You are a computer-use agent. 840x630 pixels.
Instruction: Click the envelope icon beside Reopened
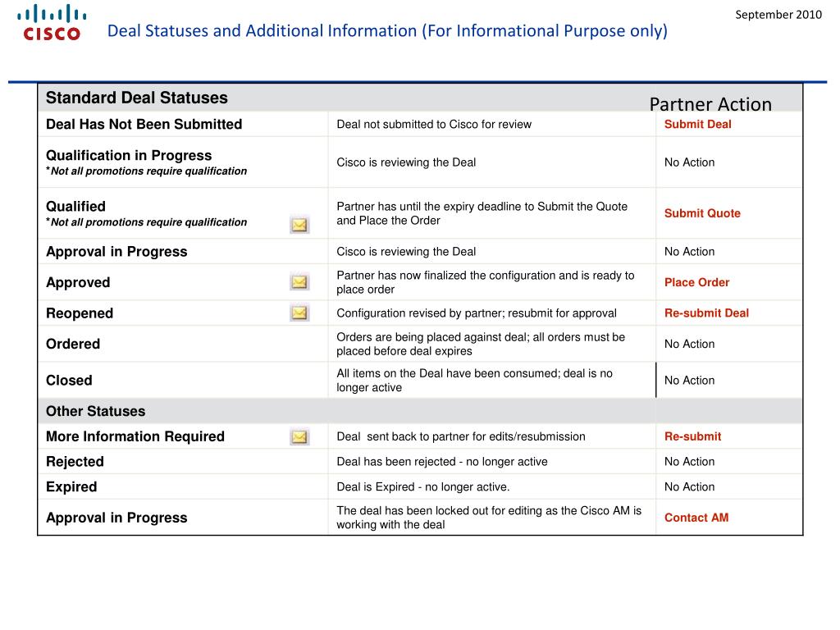click(x=299, y=313)
